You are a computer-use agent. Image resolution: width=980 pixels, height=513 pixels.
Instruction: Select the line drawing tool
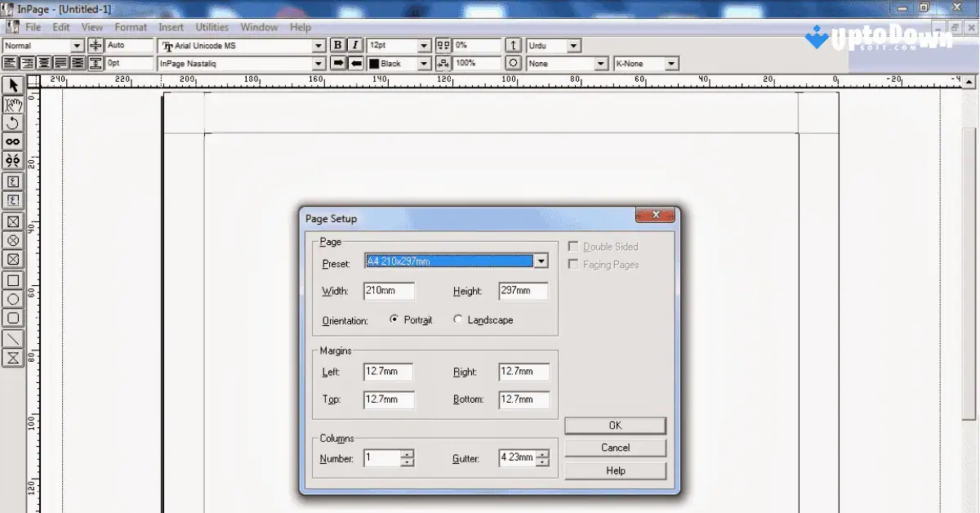click(11, 339)
